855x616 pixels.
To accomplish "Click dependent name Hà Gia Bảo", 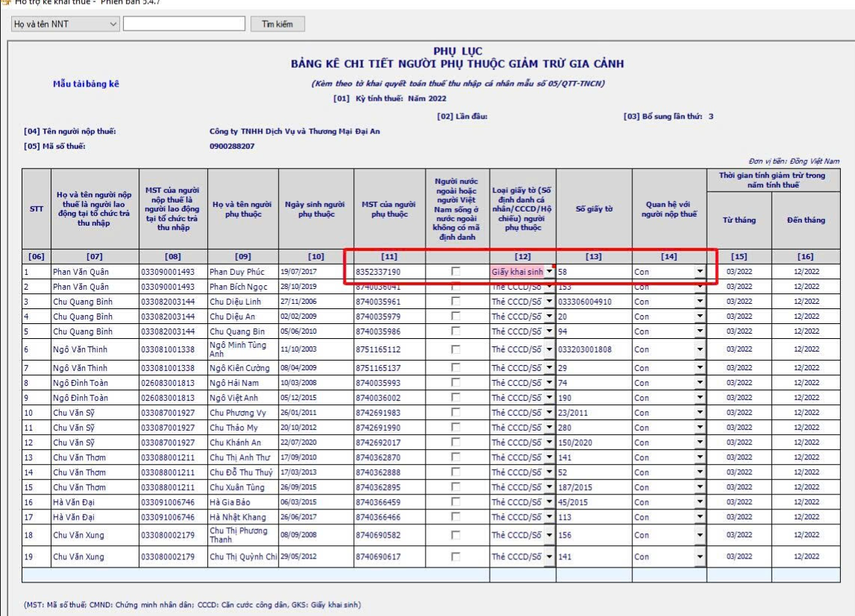I will tap(242, 502).
